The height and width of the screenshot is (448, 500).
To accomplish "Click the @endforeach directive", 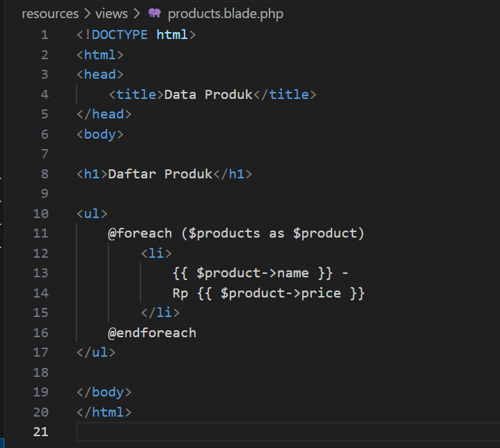I will (x=152, y=333).
